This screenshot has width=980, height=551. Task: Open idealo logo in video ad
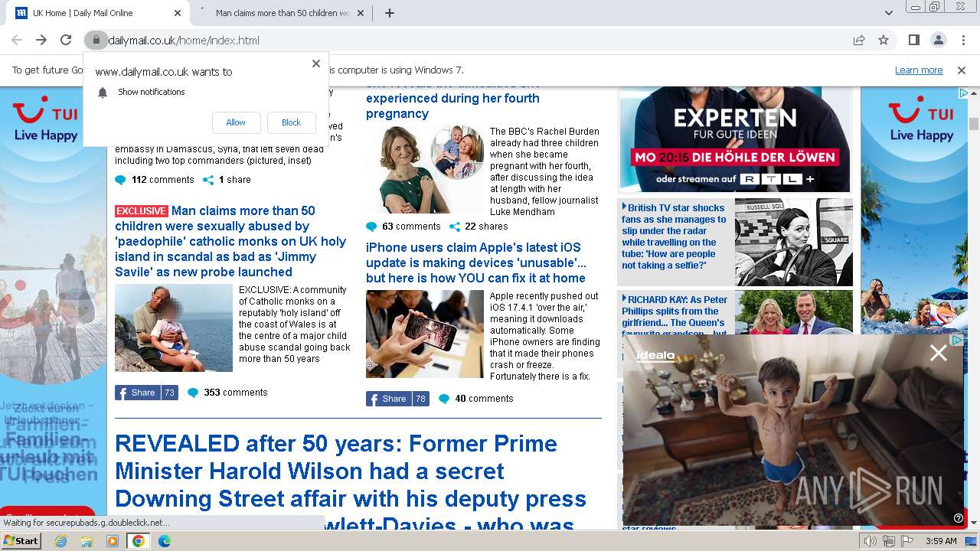[x=655, y=355]
